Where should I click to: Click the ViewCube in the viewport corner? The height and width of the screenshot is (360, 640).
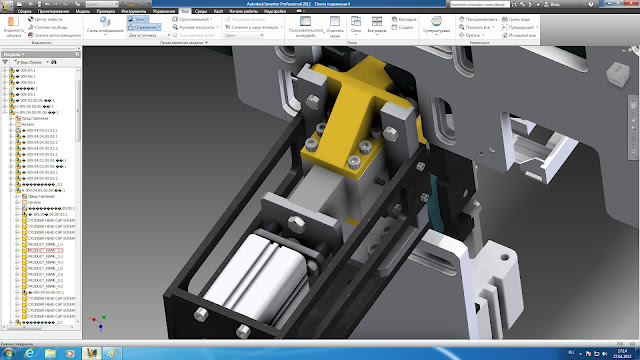tap(618, 74)
